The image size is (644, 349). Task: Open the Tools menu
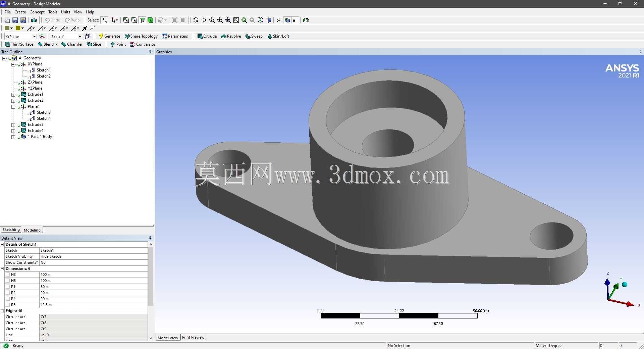53,12
